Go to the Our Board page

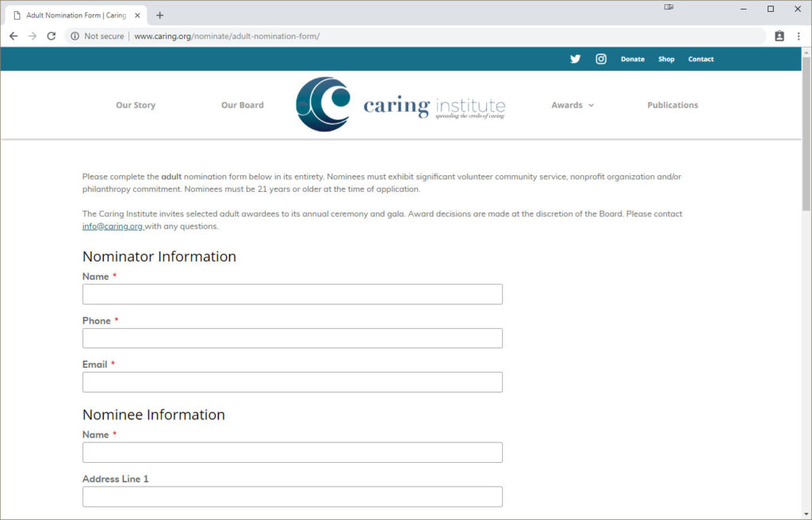pyautogui.click(x=242, y=105)
